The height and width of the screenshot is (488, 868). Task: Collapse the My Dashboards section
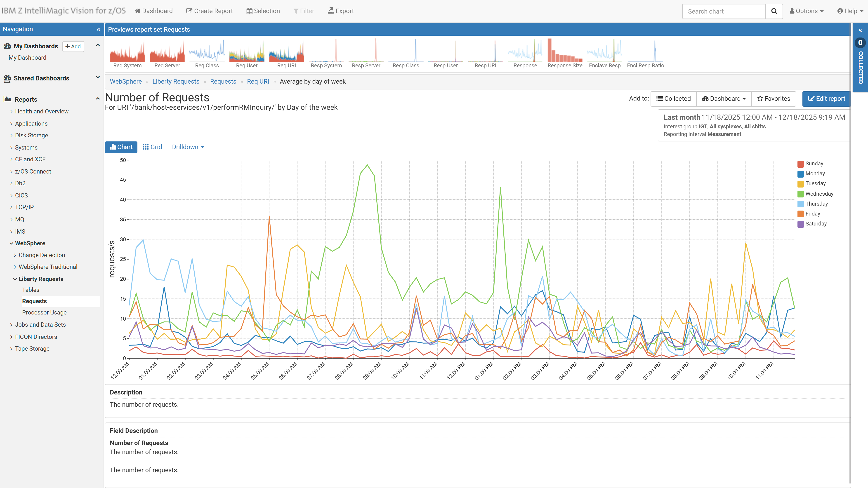(x=98, y=45)
